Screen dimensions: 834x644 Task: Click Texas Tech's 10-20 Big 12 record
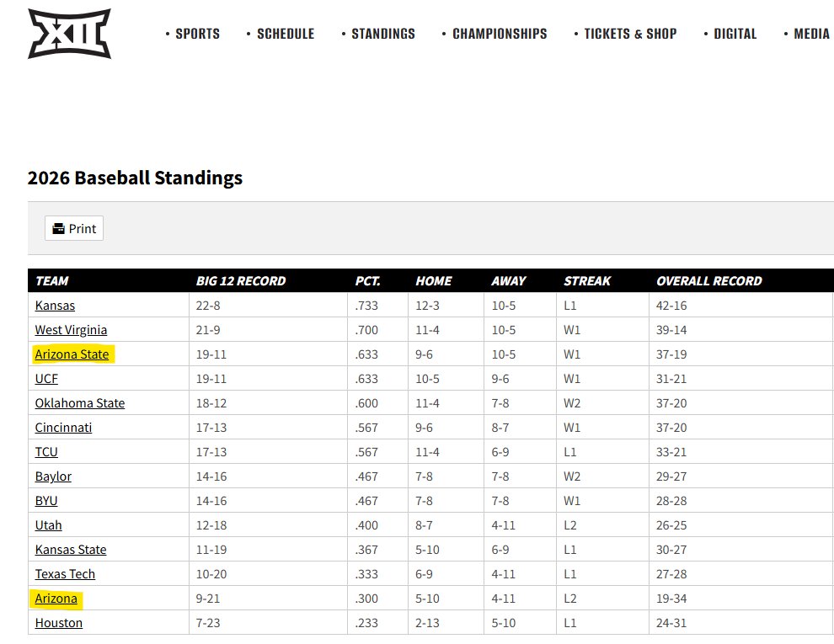click(211, 574)
